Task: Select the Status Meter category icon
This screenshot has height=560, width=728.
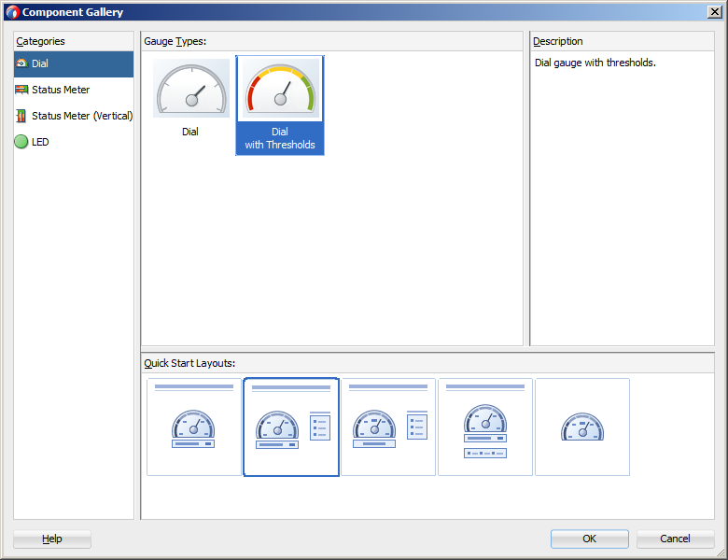Action: (x=21, y=90)
